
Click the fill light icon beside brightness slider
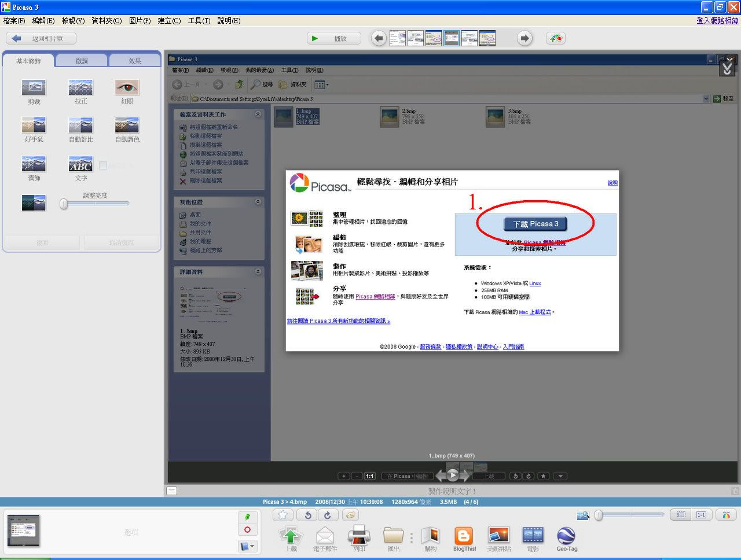(x=34, y=202)
